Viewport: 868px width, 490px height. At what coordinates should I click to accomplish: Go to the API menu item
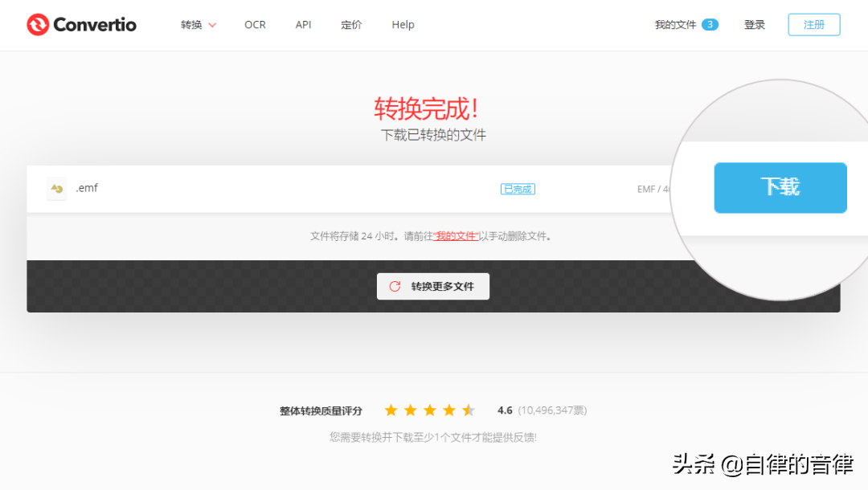coord(303,25)
